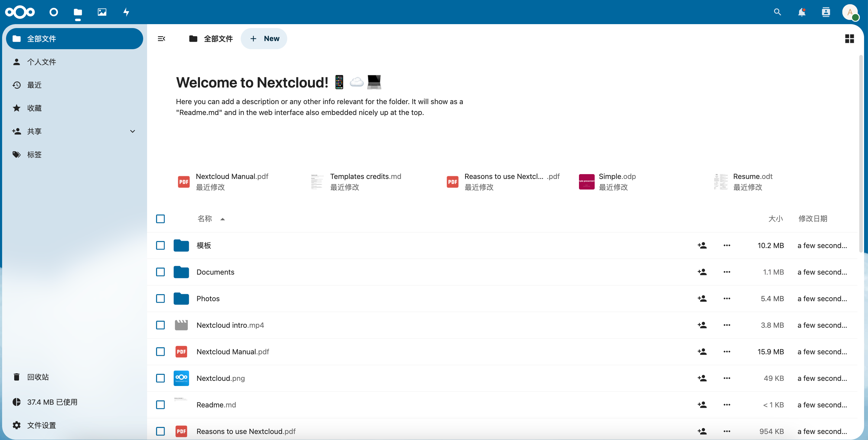Check the Documents folder checkbox
This screenshot has height=440, width=868.
point(160,272)
